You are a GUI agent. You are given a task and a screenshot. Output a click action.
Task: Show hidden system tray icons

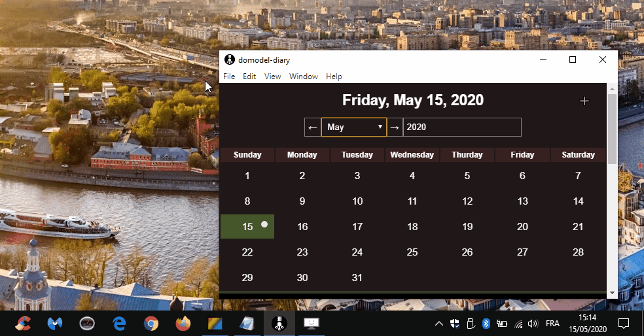click(x=438, y=324)
